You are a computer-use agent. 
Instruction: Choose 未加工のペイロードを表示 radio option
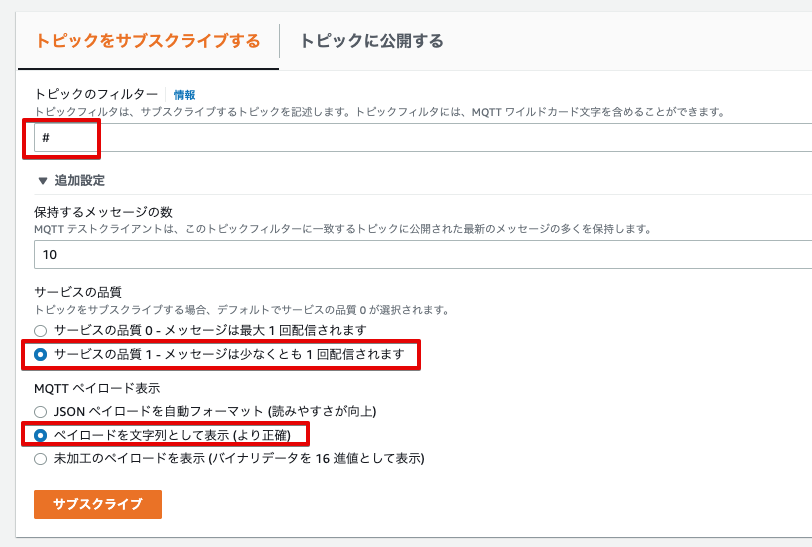tap(40, 459)
